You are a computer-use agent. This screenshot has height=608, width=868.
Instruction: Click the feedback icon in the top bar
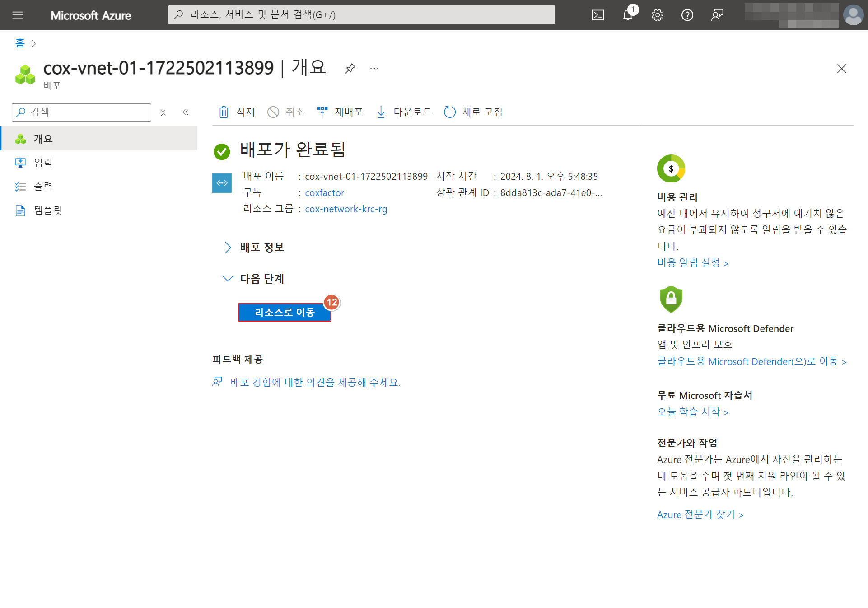(x=717, y=15)
